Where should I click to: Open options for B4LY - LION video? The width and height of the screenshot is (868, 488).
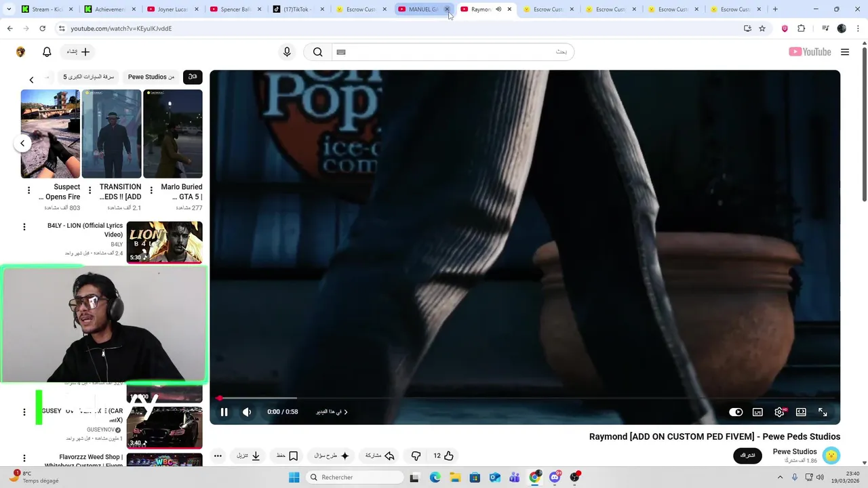[24, 227]
